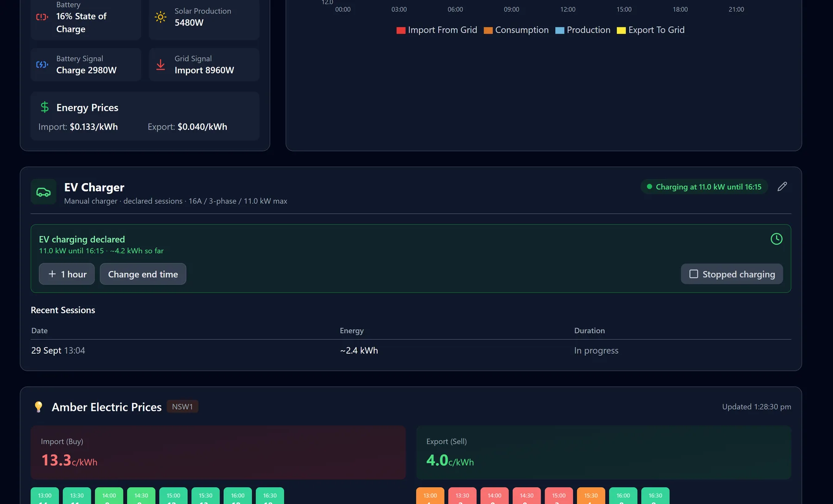This screenshot has width=833, height=504.
Task: Click the blue Battery Signal charging icon
Action: pyautogui.click(x=42, y=65)
